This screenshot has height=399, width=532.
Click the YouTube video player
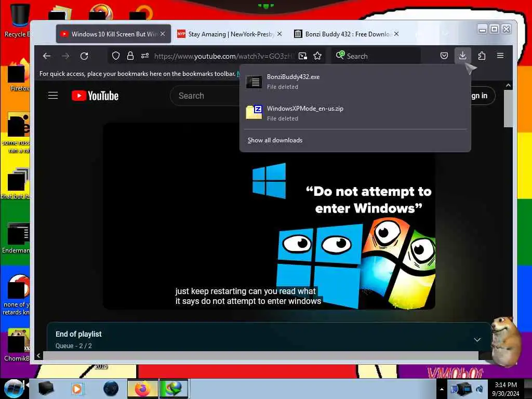[x=269, y=216]
